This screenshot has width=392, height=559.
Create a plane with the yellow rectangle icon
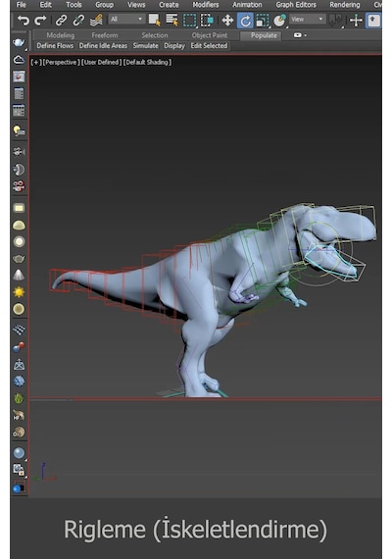pyautogui.click(x=19, y=208)
